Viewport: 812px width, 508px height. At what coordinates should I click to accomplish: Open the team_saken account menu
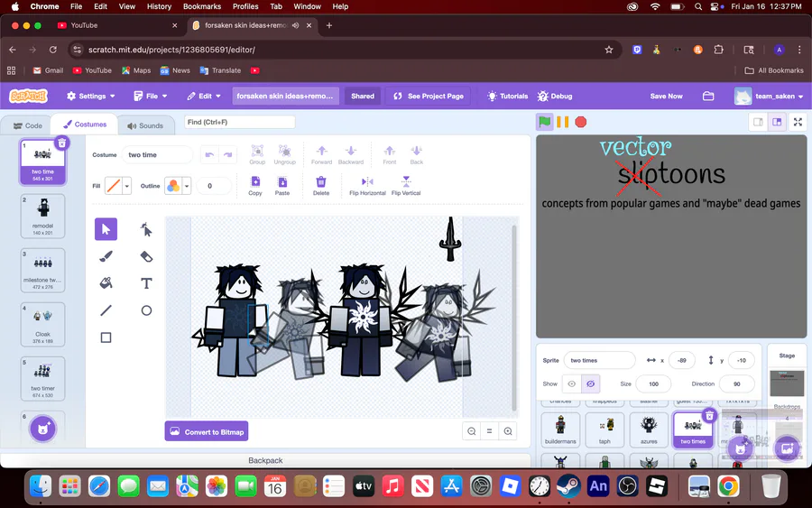point(770,97)
